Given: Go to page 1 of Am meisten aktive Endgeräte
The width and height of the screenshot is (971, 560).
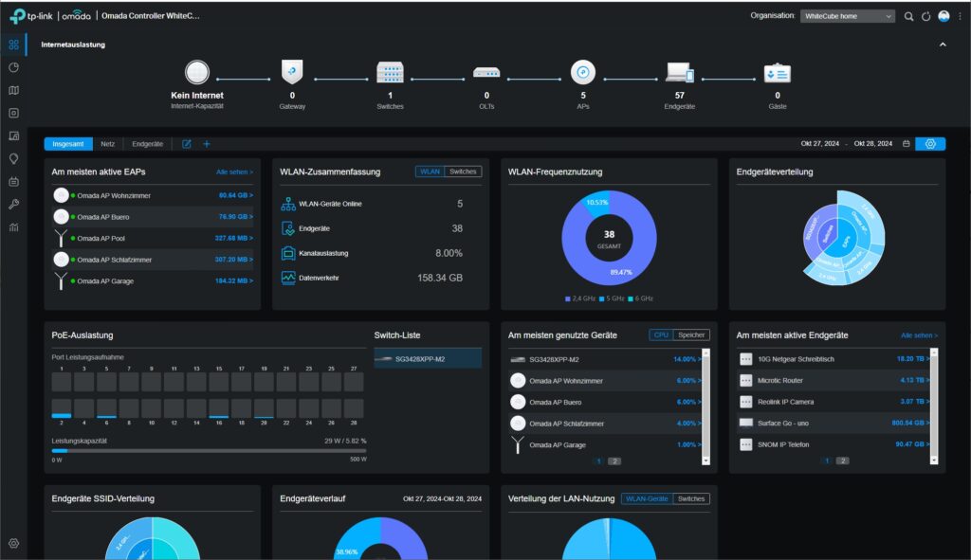Looking at the screenshot, I should [x=827, y=461].
